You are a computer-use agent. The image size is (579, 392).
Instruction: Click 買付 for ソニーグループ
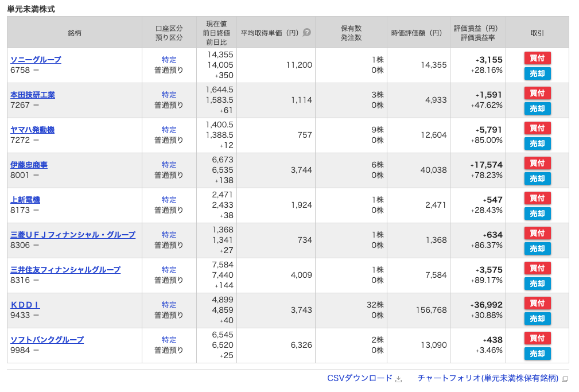537,58
